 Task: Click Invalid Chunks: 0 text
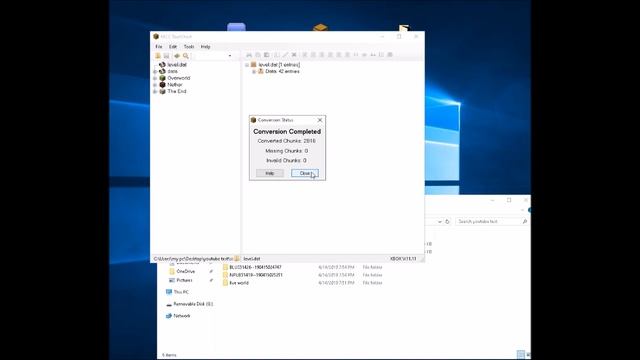[x=287, y=161]
